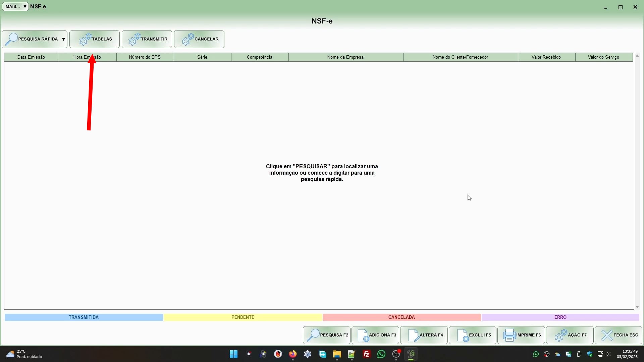Click the TABELAS gears button

[95, 39]
